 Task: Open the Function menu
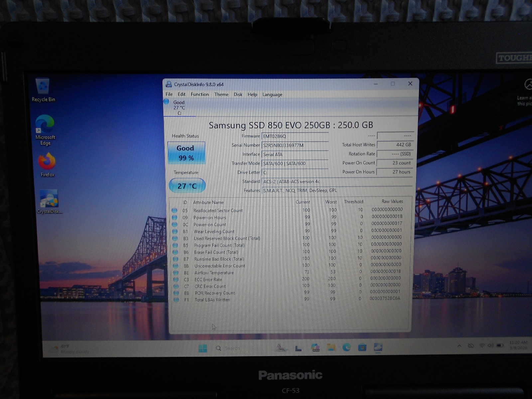click(x=200, y=94)
